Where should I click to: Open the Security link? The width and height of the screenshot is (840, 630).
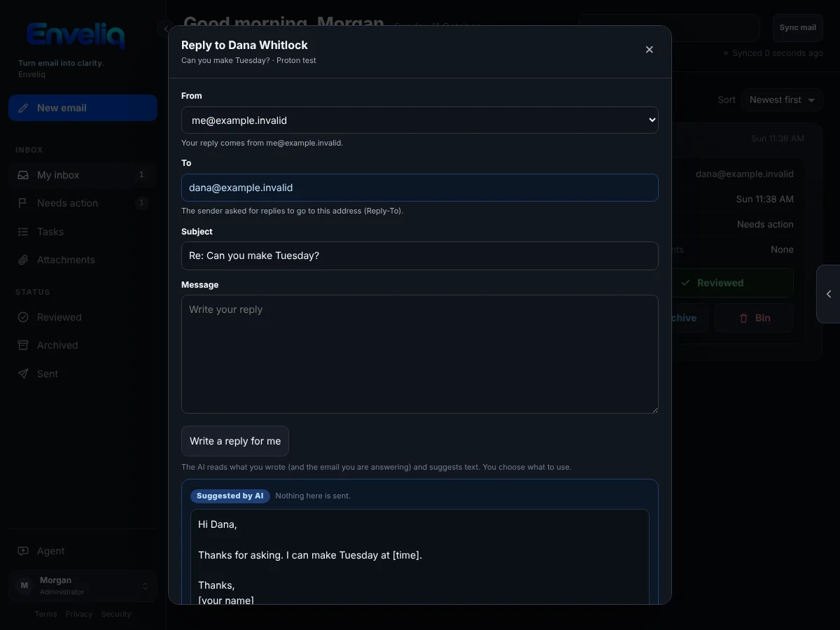tap(116, 614)
